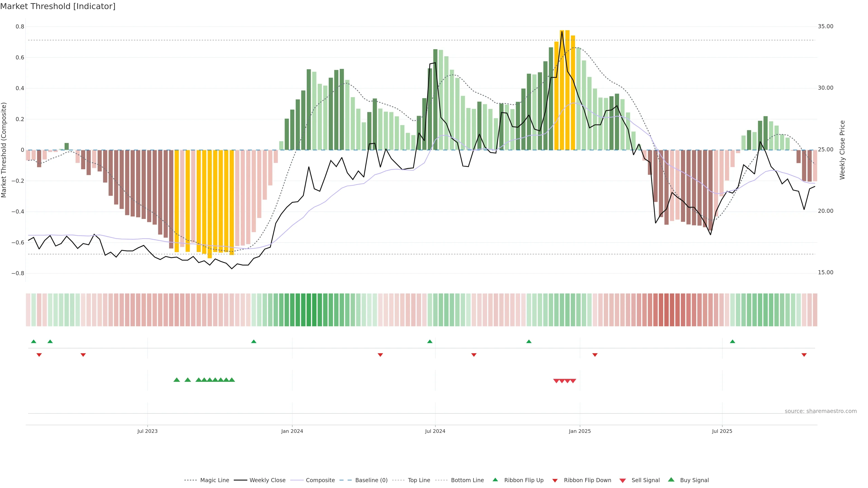868x488 pixels.
Task: Click the Sell Signal legend triangle icon
Action: click(x=622, y=481)
